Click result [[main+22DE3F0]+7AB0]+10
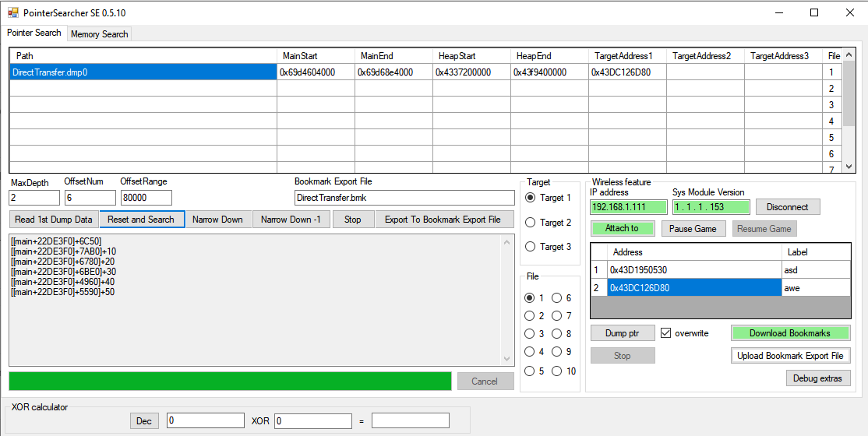This screenshot has height=436, width=868. coord(63,251)
